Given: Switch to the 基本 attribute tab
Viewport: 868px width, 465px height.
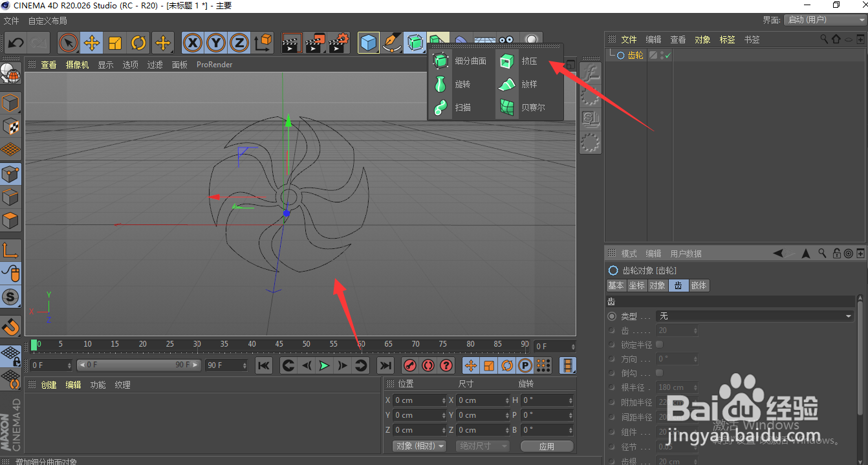Looking at the screenshot, I should coord(616,285).
